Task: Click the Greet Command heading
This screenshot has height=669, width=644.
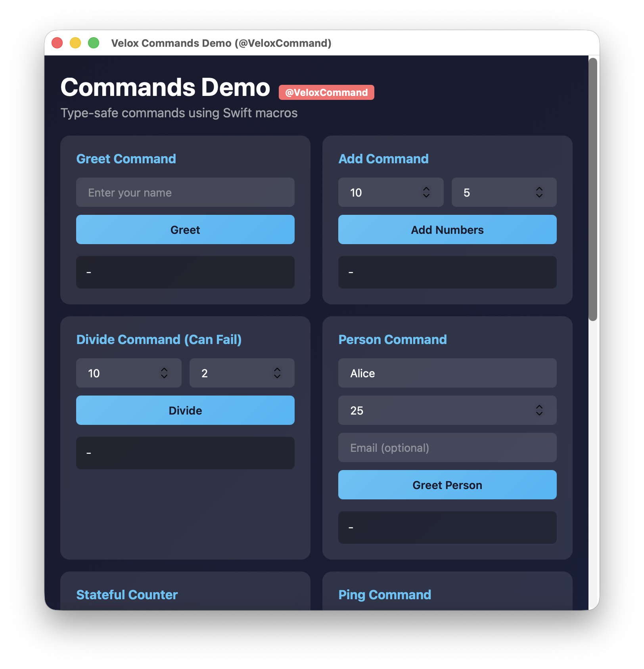Action: point(126,159)
